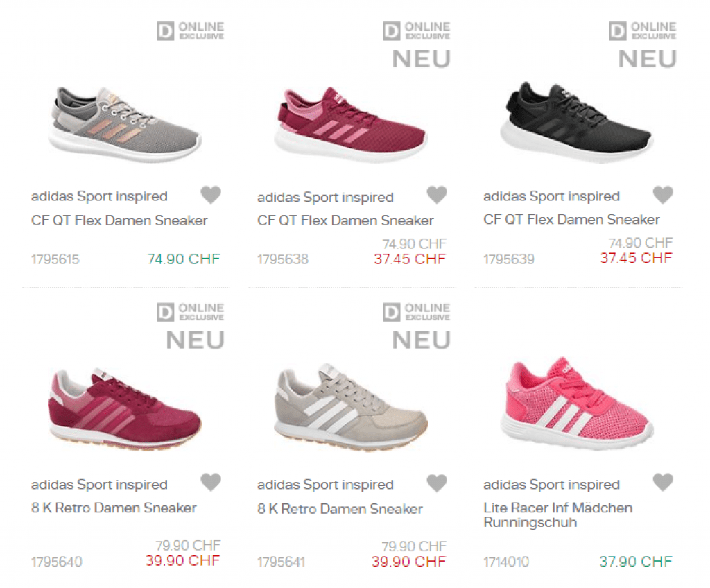The width and height of the screenshot is (710, 588).
Task: Select article number 1795640
Action: pyautogui.click(x=56, y=562)
